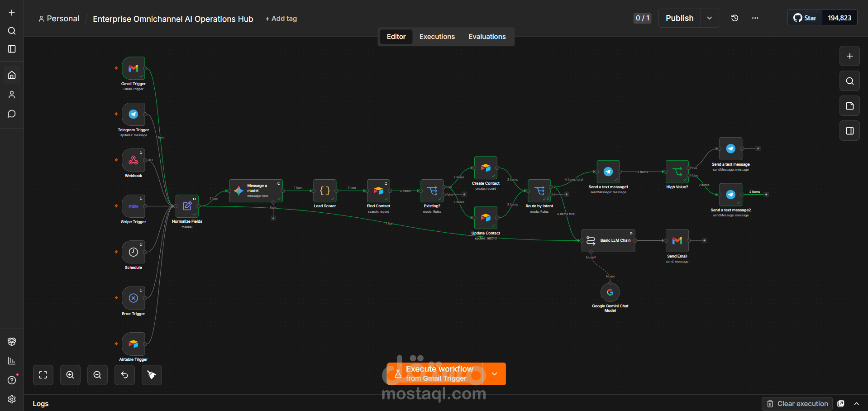
Task: Open search in left sidebar
Action: (x=12, y=31)
